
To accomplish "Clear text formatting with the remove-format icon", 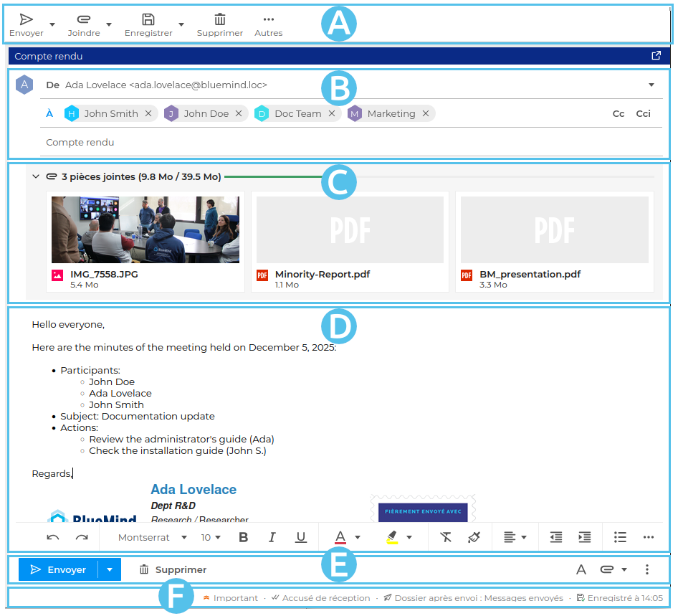I will coord(446,537).
